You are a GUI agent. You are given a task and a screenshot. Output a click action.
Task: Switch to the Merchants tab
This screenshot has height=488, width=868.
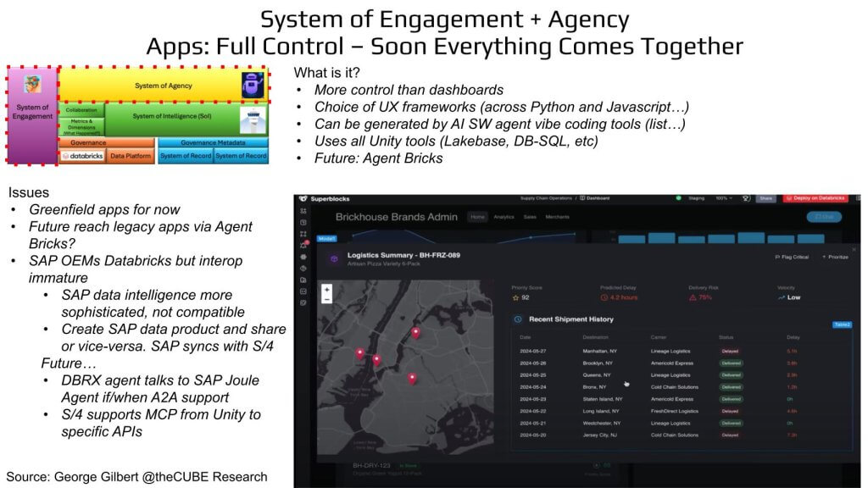(558, 217)
